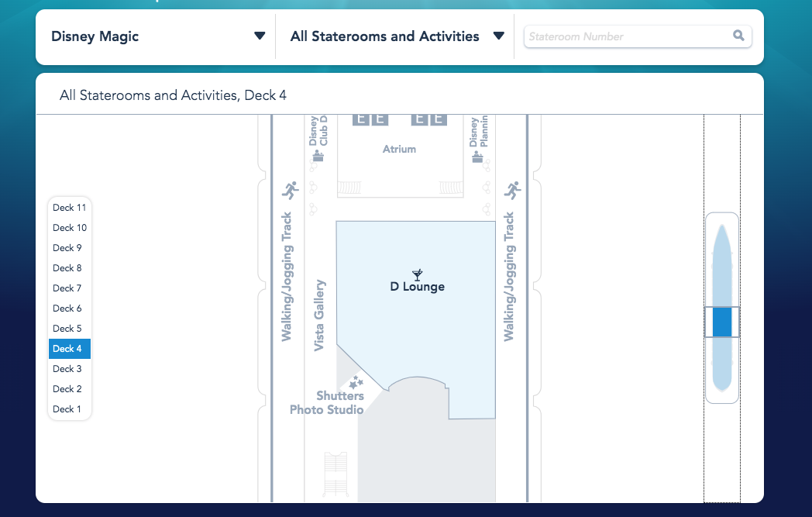This screenshot has width=812, height=517.
Task: Click the blue highlighted section on ship minimap
Action: (x=721, y=322)
